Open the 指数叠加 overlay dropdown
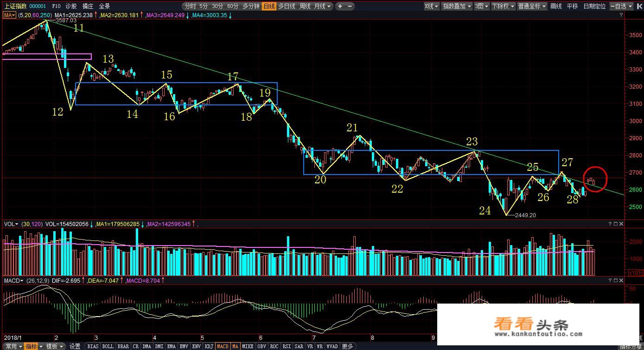644x350 pixels. [x=456, y=6]
